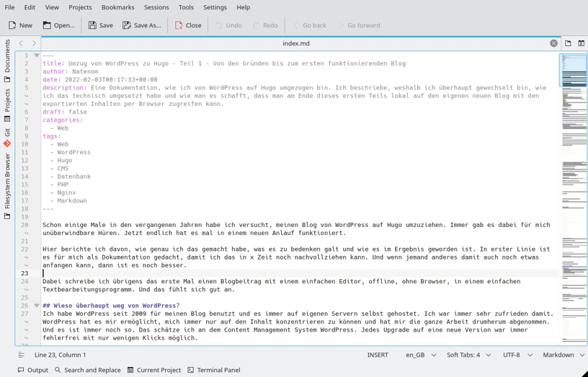Open the Current Project panel

153,370
